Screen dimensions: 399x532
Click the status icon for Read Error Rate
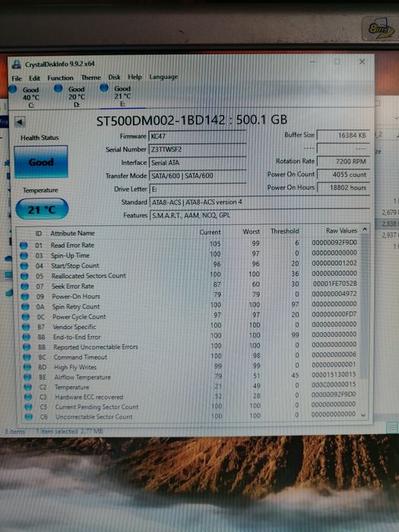[24, 245]
